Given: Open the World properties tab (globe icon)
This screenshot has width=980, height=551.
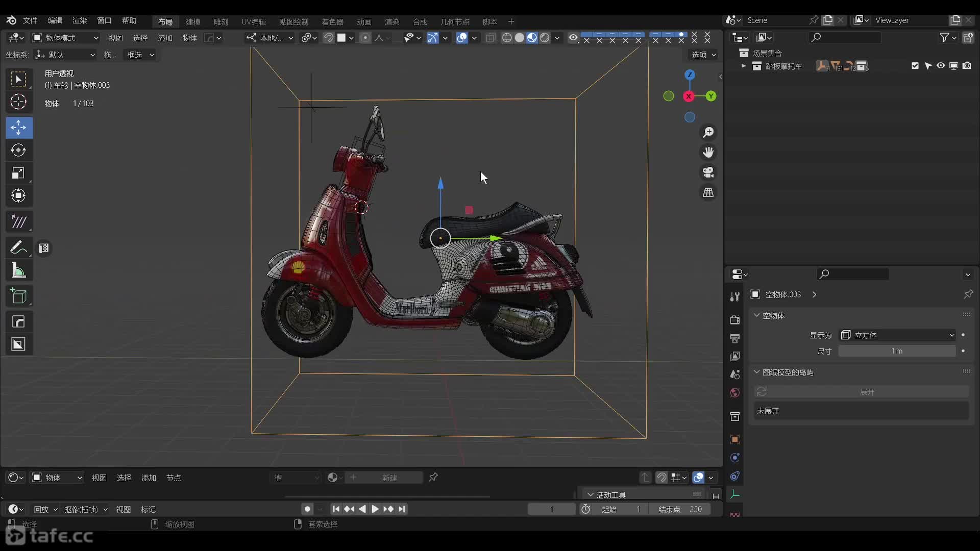Looking at the screenshot, I should [x=735, y=393].
